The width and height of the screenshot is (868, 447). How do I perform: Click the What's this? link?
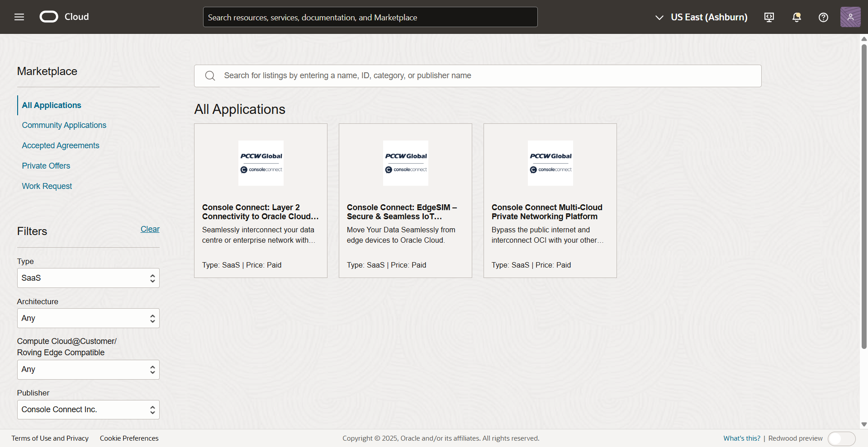tap(742, 438)
